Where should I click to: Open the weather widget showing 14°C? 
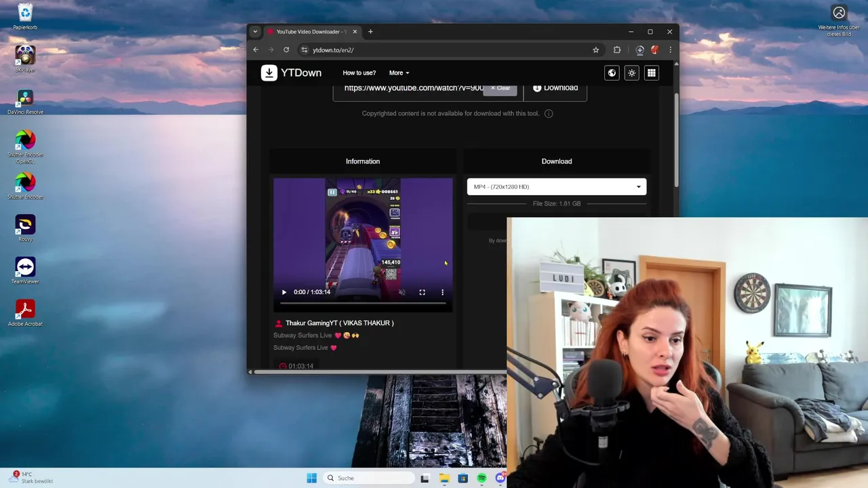coord(32,477)
